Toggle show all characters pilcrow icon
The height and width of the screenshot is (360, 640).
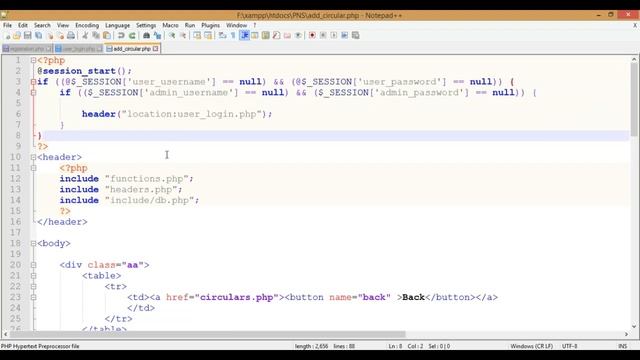(x=233, y=36)
